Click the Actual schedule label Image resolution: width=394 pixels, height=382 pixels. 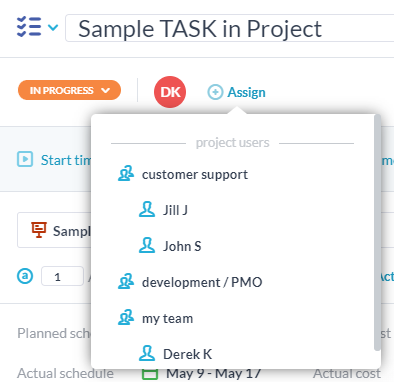coord(65,373)
